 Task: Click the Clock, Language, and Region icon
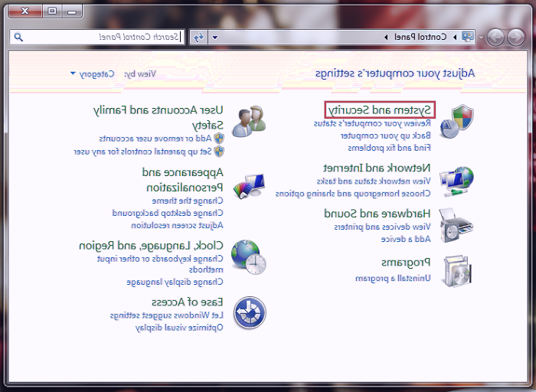[x=248, y=257]
